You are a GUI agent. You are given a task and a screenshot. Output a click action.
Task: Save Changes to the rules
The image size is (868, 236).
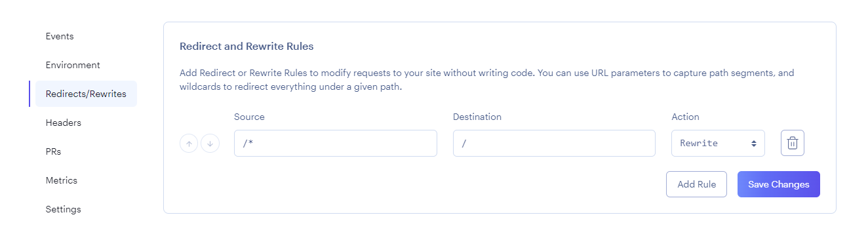pyautogui.click(x=779, y=184)
